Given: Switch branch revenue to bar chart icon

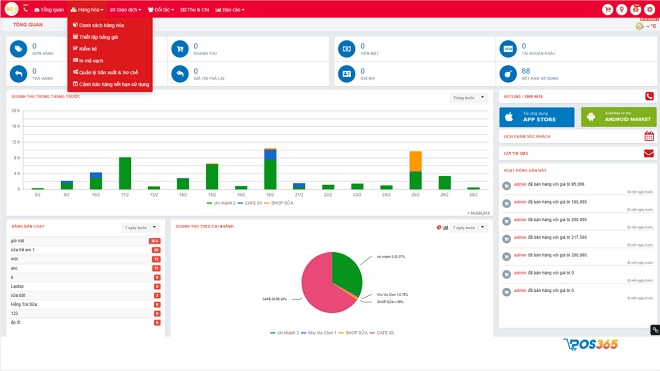Looking at the screenshot, I should (445, 227).
